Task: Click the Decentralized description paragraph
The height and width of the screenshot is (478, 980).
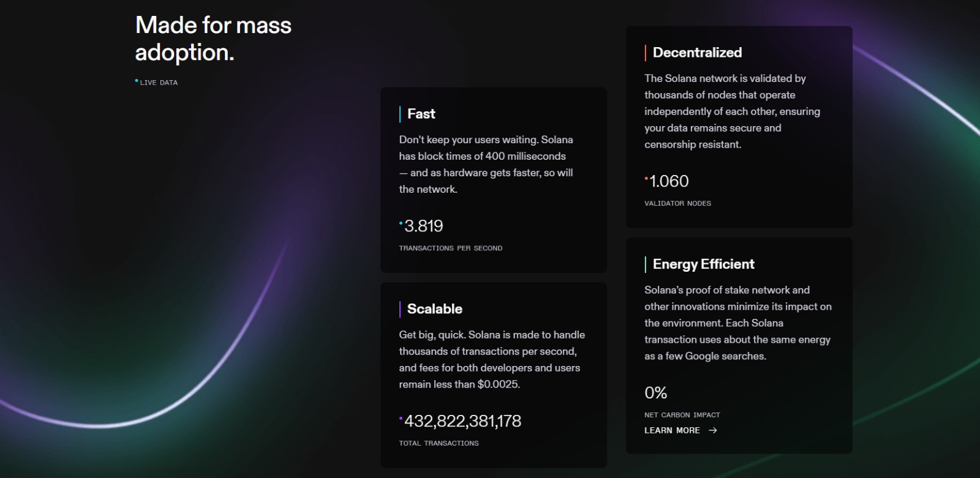Action: coord(732,111)
